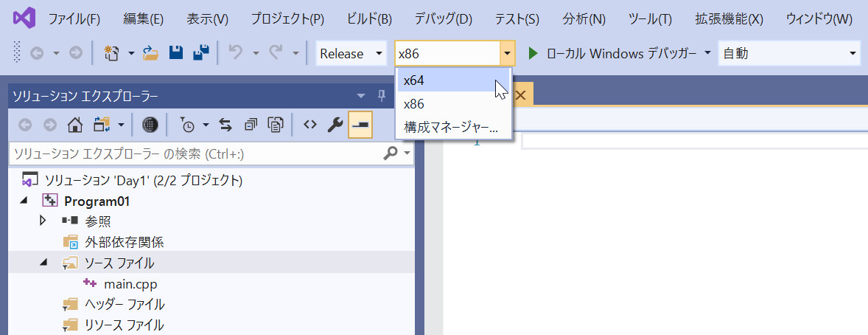Toggle the highlighted Preview Selected Items button

(360, 125)
